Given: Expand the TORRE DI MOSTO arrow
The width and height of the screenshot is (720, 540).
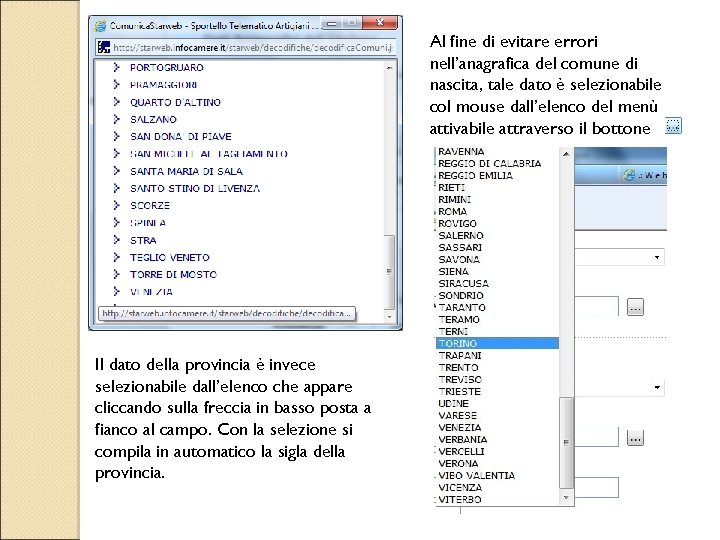Looking at the screenshot, I should 116,275.
